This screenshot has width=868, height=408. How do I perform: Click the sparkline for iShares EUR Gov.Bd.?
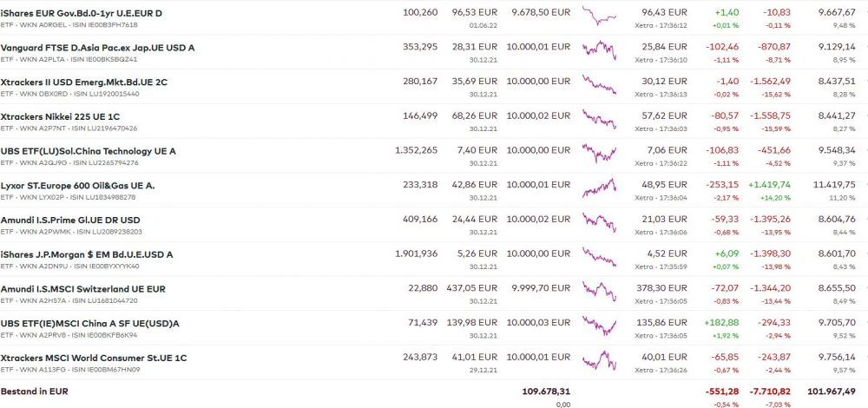(599, 16)
